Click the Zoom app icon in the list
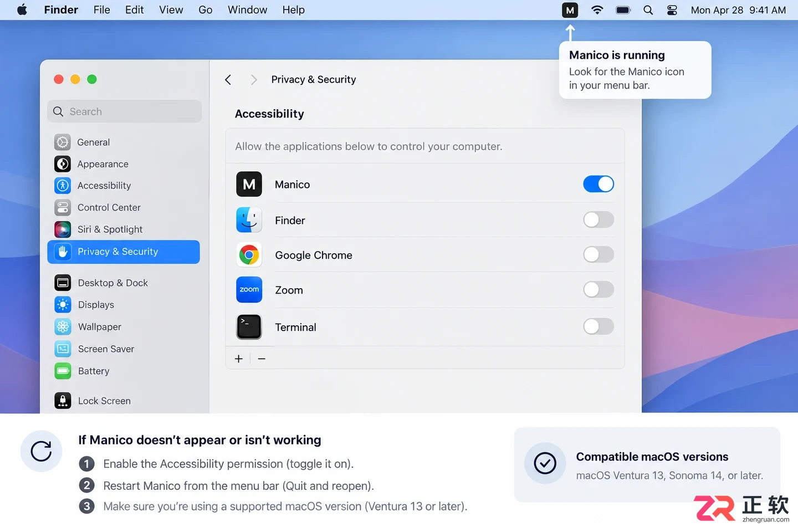This screenshot has width=798, height=532. coord(249,290)
